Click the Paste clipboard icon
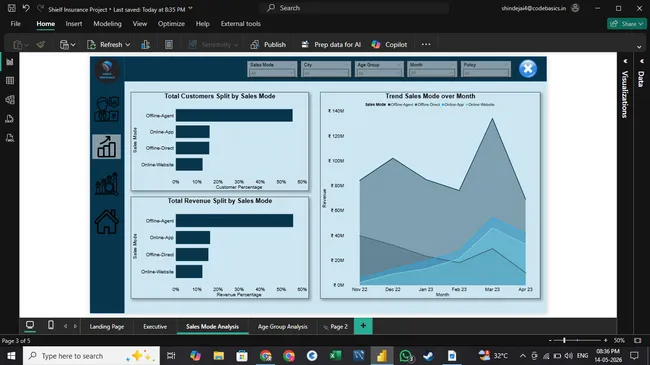Image resolution: width=650 pixels, height=365 pixels. coord(18,44)
